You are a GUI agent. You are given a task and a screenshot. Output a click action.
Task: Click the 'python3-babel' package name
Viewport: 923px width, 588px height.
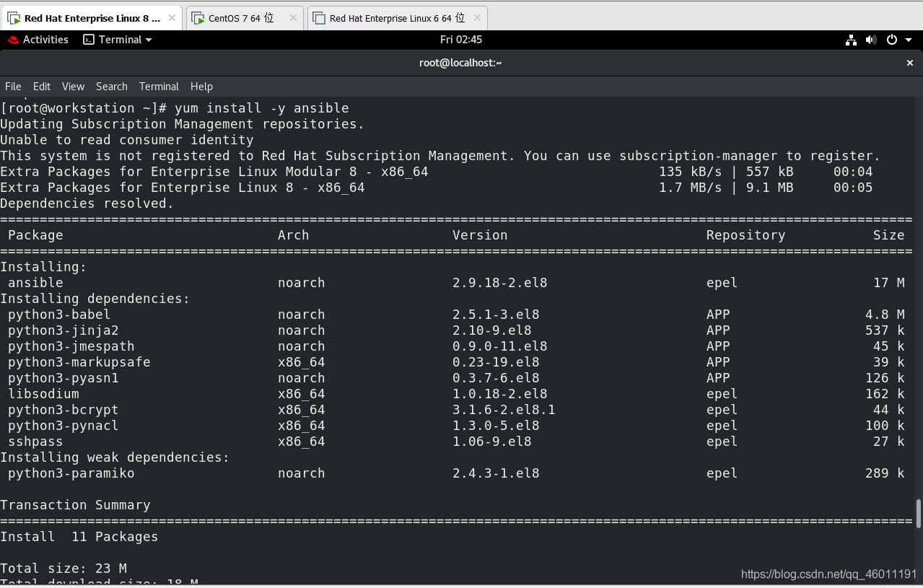click(x=59, y=315)
